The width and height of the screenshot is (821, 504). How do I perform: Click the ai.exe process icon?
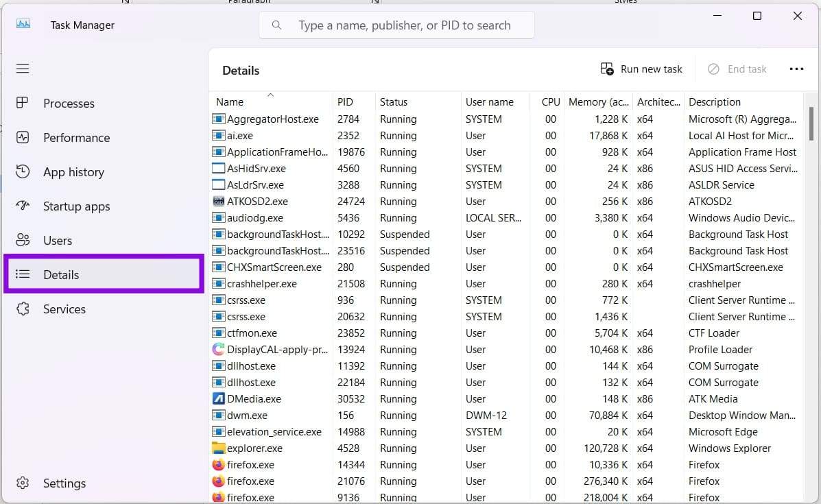click(x=218, y=136)
